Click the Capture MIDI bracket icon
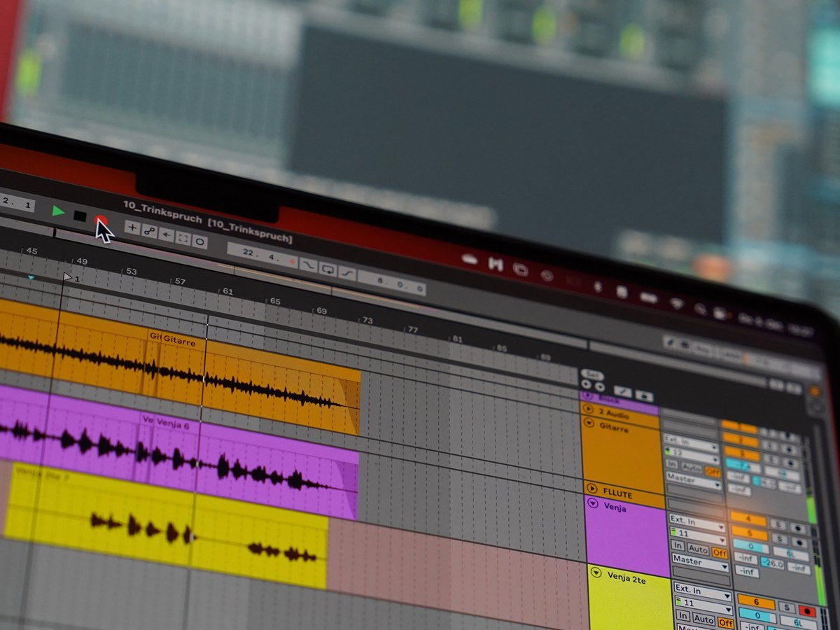This screenshot has height=630, width=840. pyautogui.click(x=183, y=238)
